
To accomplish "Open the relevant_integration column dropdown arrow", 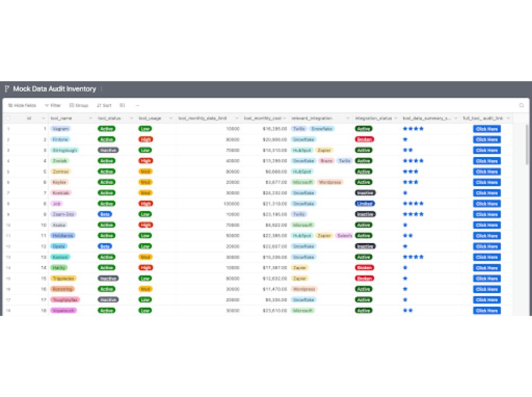I will [348, 118].
